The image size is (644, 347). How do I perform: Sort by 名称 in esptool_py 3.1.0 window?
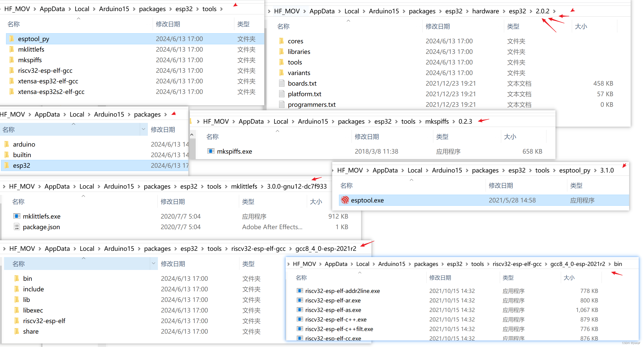(x=347, y=186)
